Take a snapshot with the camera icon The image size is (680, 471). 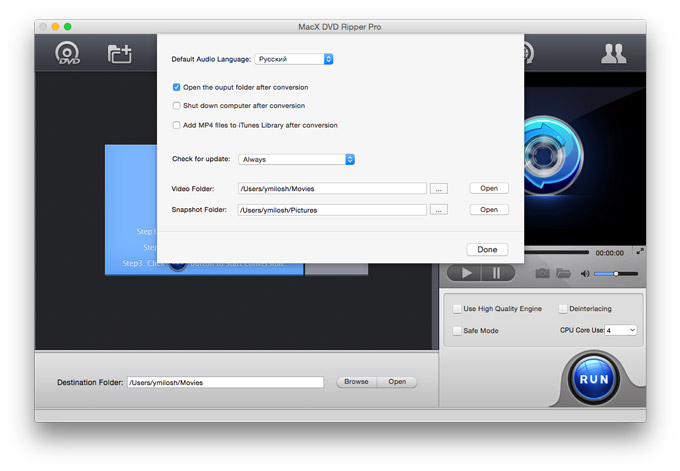542,273
